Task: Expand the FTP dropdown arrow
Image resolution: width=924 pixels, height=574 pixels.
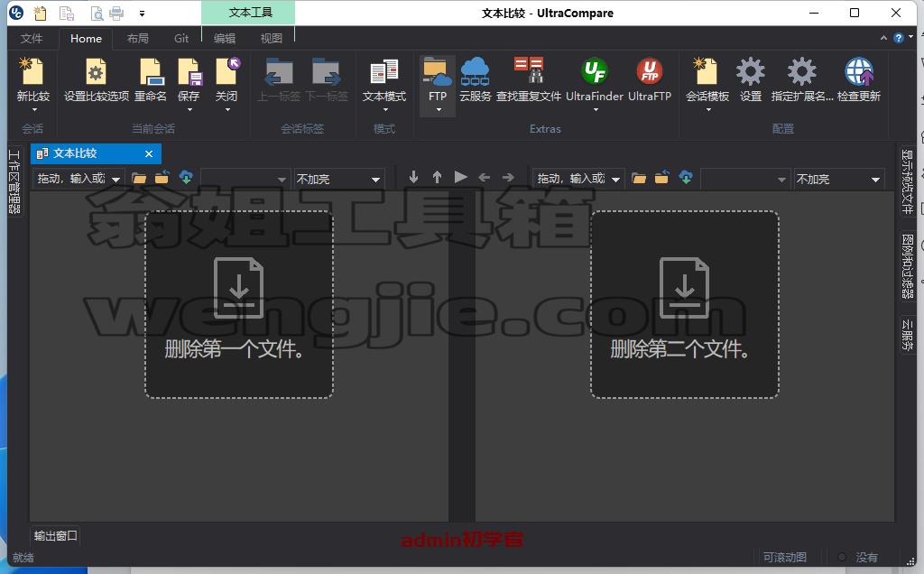Action: pyautogui.click(x=439, y=109)
